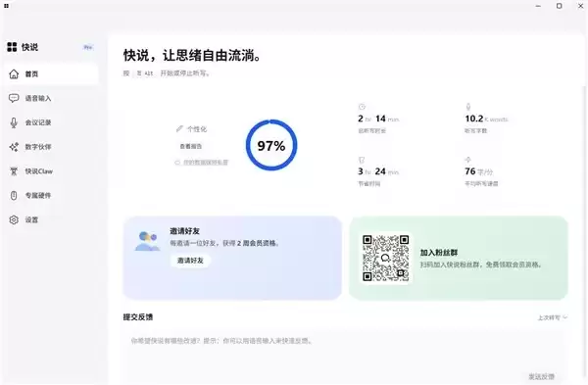Minimize the 快说 window
The image size is (588, 385).
(x=538, y=6)
